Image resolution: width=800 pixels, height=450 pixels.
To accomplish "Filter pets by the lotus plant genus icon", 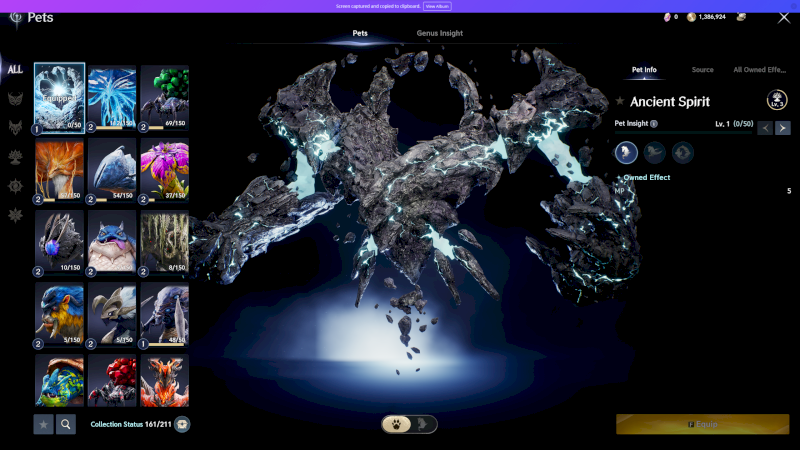I will coord(15,157).
